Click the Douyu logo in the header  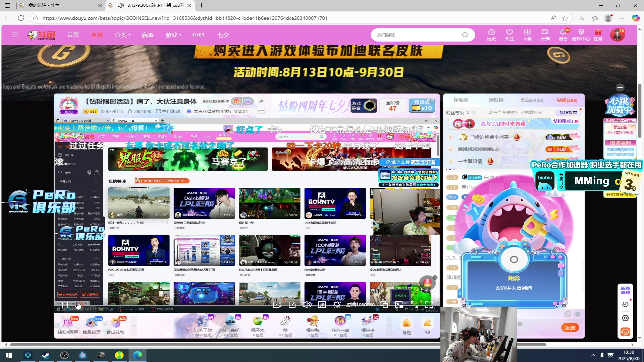41,35
